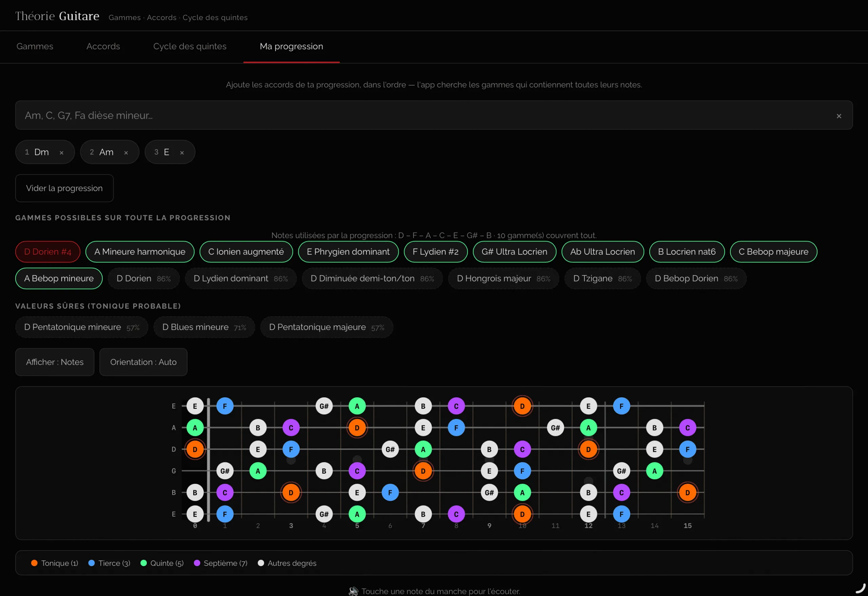Select F Lydien #2 scale
This screenshot has width=868, height=596.
[x=435, y=252]
